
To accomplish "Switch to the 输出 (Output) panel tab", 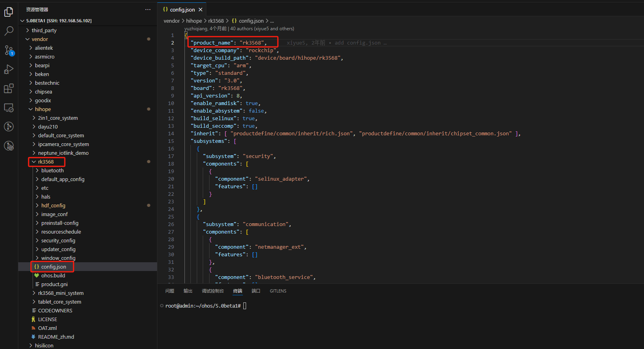I will click(188, 291).
